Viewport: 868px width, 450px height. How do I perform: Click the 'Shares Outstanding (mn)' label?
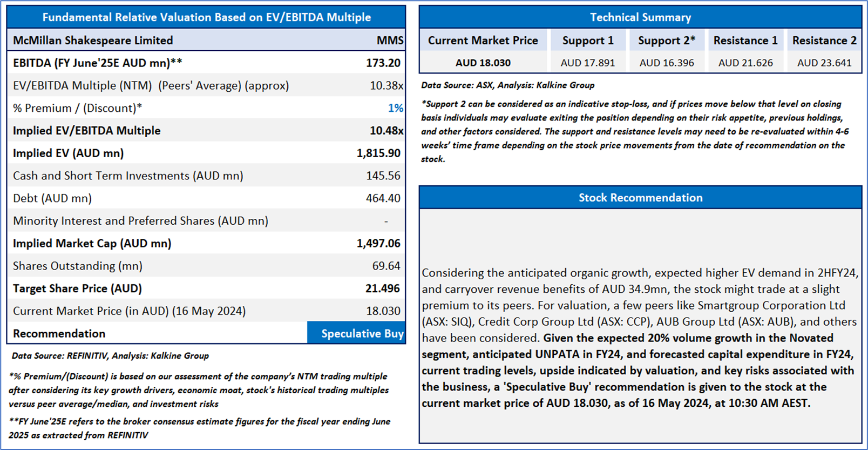point(78,266)
